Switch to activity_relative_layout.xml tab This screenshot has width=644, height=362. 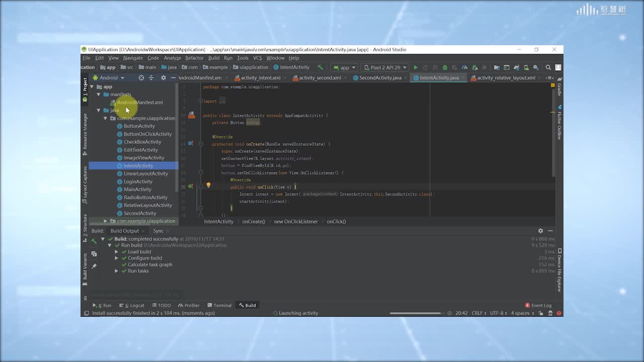[506, 78]
